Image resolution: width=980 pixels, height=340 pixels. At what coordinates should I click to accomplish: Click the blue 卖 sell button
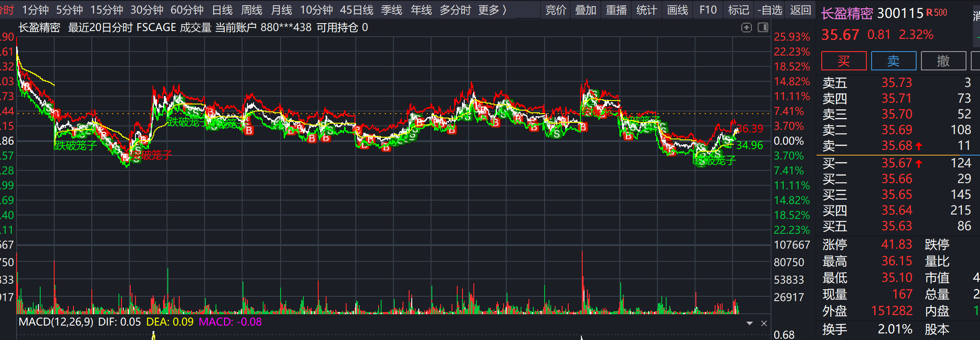894,61
